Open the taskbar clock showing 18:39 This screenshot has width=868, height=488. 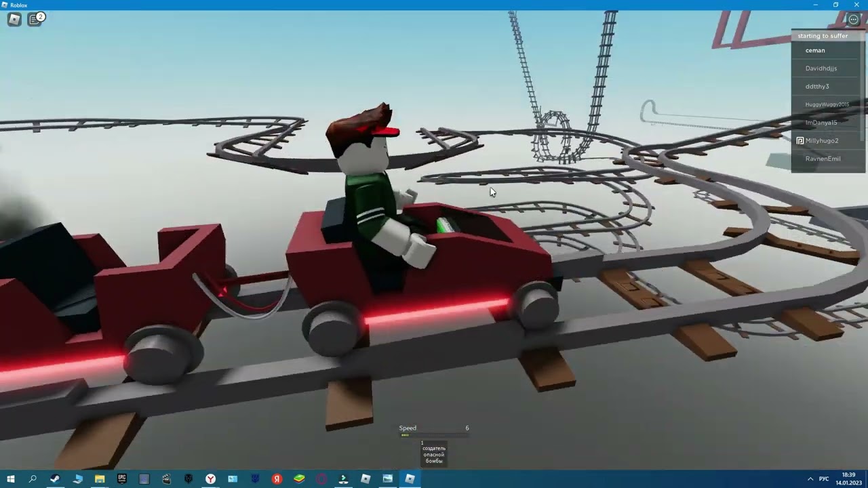point(848,479)
